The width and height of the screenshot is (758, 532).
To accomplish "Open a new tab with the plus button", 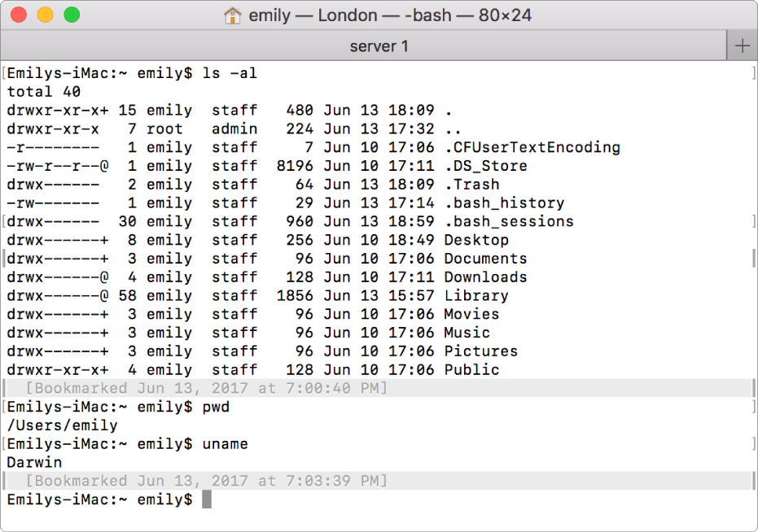I will [x=743, y=46].
